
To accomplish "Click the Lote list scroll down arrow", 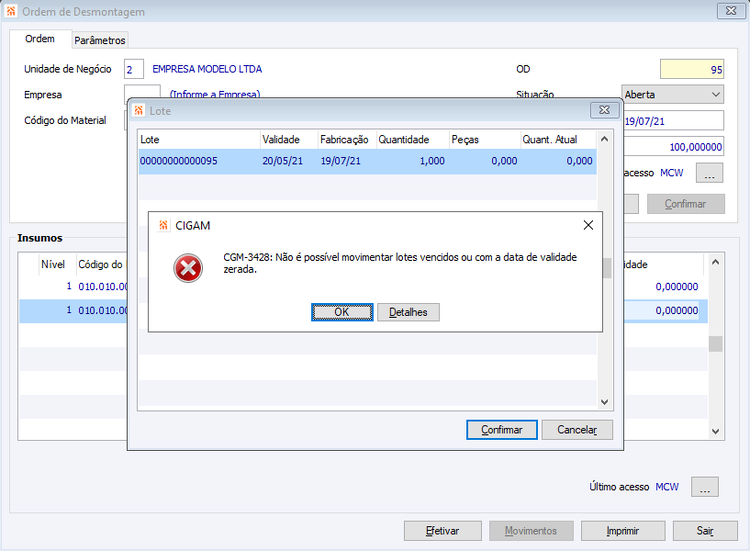I will click(x=604, y=402).
